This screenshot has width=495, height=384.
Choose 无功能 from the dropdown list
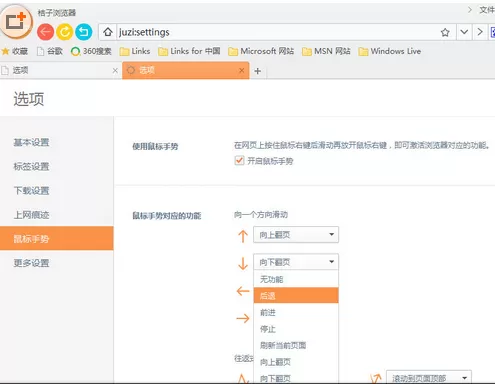pos(296,279)
